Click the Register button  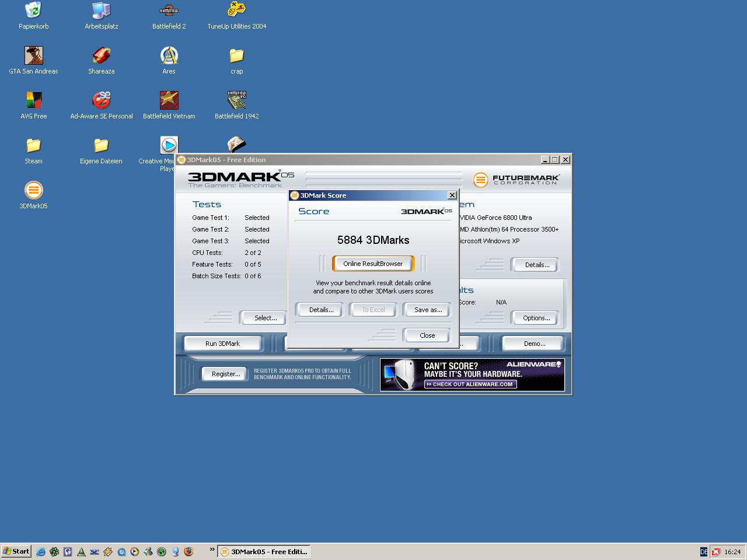(x=226, y=374)
